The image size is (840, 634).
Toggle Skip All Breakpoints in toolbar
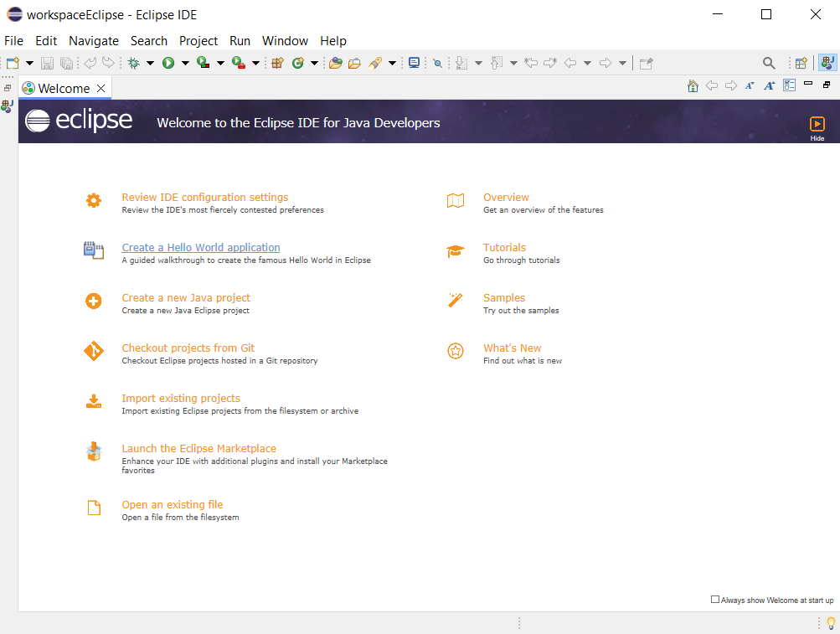click(437, 63)
